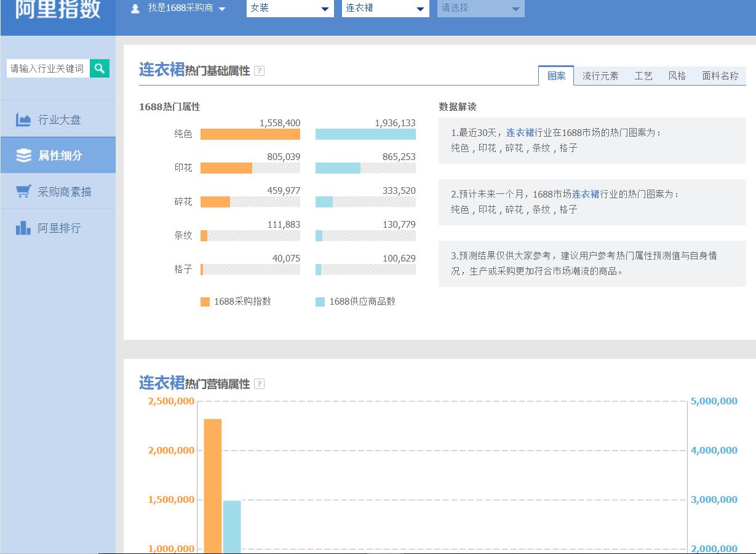The image size is (756, 554).
Task: Open the 行业大盘 section via its chart icon
Action: tap(23, 119)
